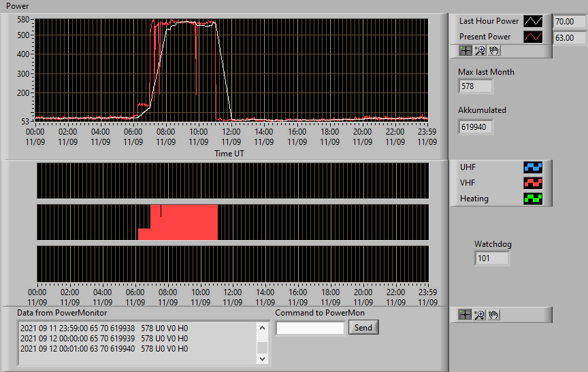This screenshot has width=588, height=372.
Task: Click the Send button
Action: click(x=363, y=327)
